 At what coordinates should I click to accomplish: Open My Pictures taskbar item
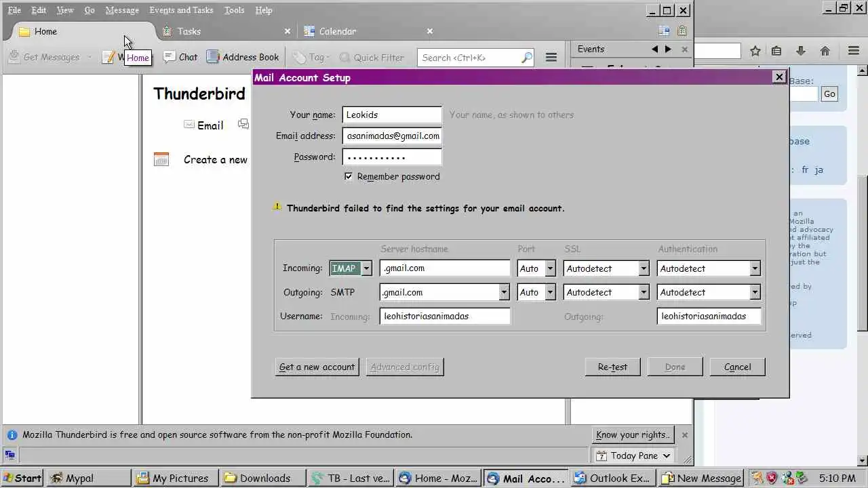point(176,478)
